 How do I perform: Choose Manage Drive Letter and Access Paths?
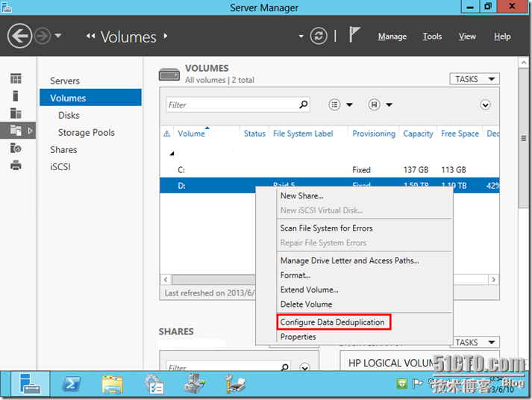pyautogui.click(x=349, y=260)
